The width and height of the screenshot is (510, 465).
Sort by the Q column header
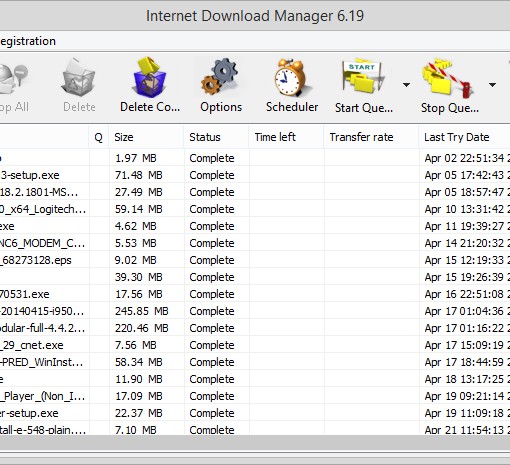coord(98,137)
